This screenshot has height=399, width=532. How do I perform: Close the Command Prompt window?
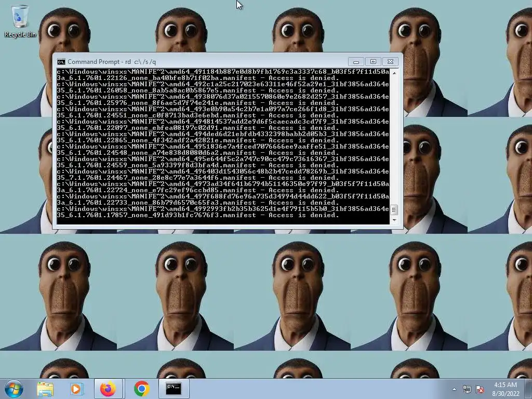(x=390, y=62)
